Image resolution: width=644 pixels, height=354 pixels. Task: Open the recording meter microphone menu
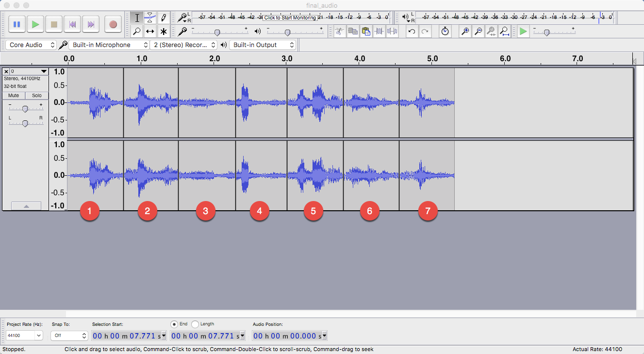[x=182, y=18]
